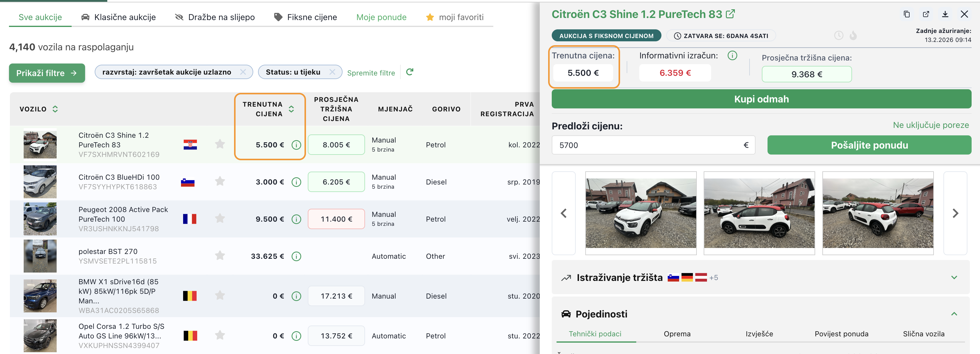Click the refresh filters icon
980x354 pixels.
410,72
